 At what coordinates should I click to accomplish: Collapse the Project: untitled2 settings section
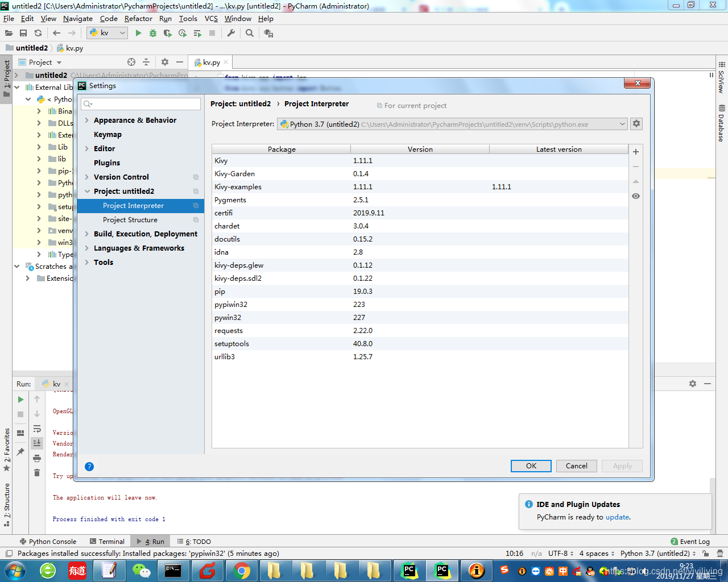[86, 191]
